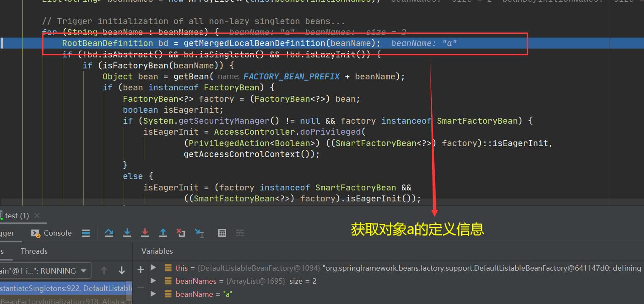Click SmartFactoryBean in the else branch

[x=356, y=187]
